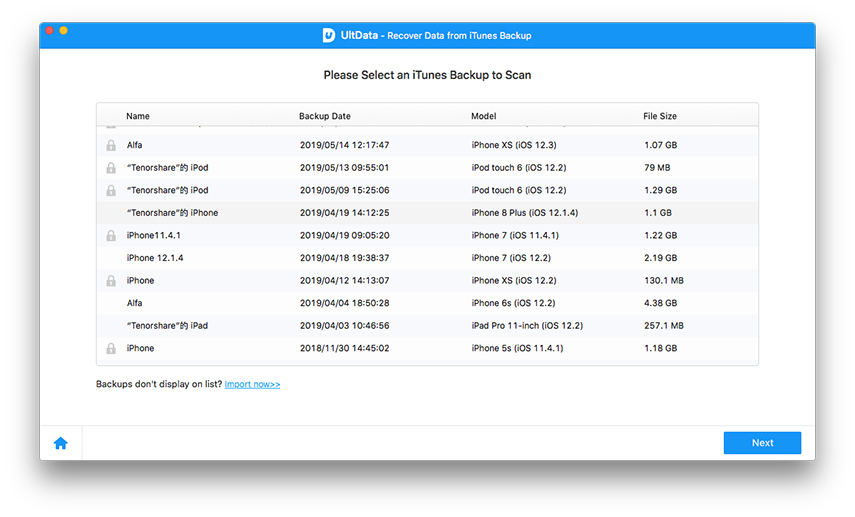Click the Next button
Image resolution: width=855 pixels, height=517 pixels.
tap(762, 443)
